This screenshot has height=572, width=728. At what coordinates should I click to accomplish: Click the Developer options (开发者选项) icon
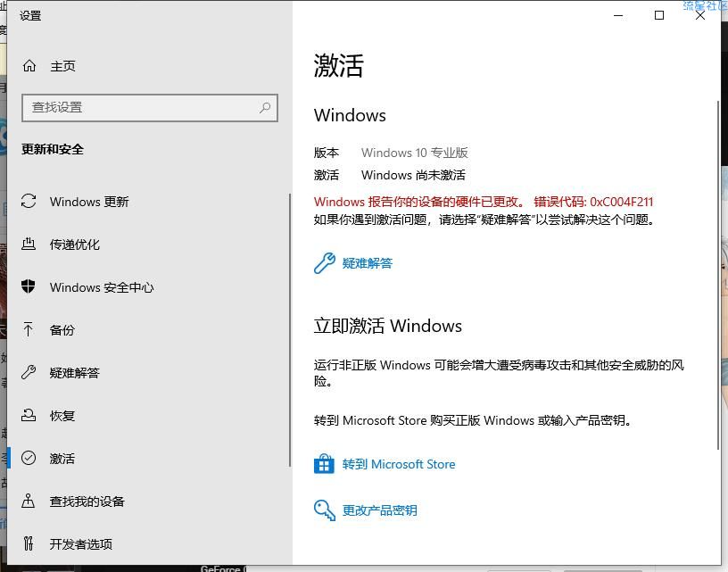point(29,543)
